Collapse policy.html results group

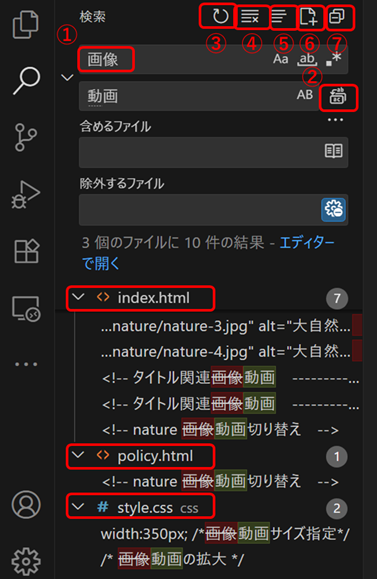78,455
